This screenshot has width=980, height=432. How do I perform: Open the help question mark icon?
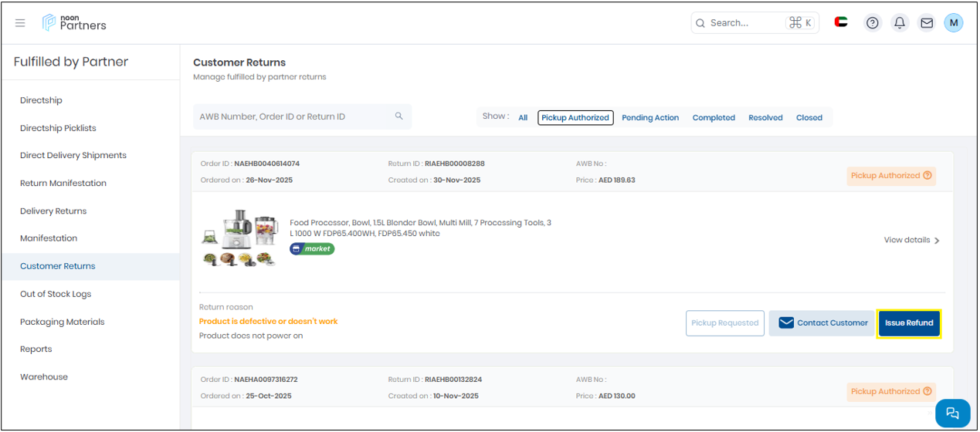click(x=872, y=23)
